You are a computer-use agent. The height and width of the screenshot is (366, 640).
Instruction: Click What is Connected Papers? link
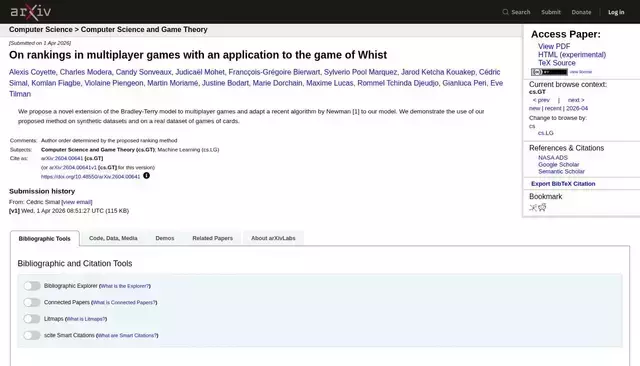coord(124,302)
